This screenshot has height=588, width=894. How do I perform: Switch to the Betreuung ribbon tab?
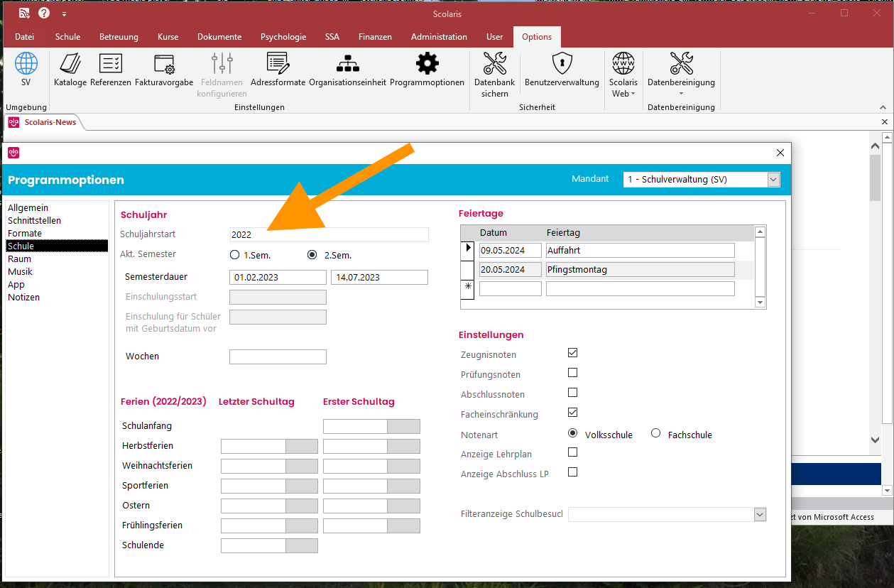coord(119,37)
